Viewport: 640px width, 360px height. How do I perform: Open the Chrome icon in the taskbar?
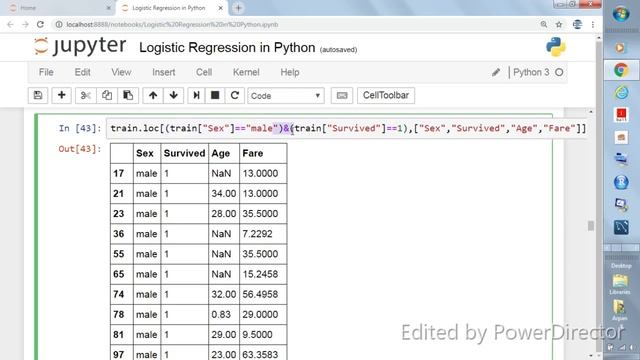(x=621, y=70)
